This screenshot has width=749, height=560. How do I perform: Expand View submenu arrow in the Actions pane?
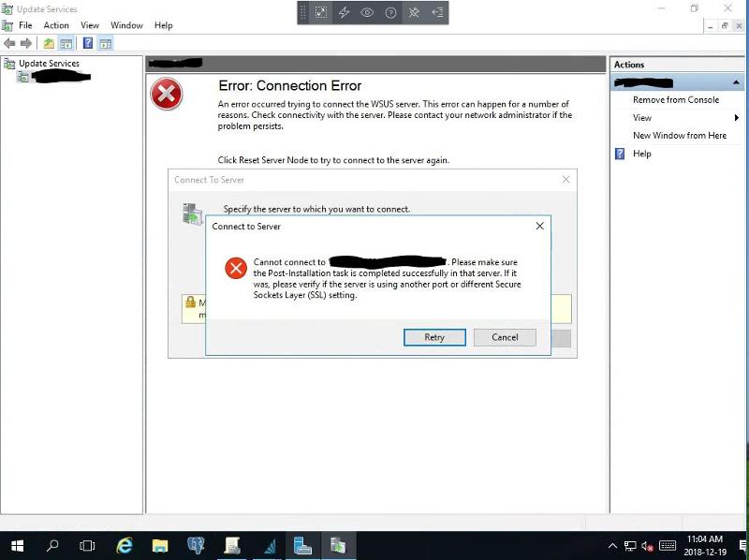[737, 118]
